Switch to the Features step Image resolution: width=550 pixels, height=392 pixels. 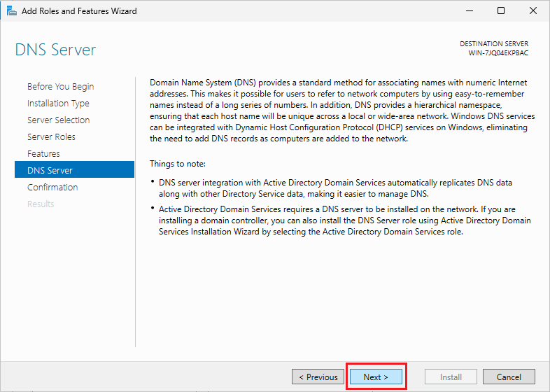tap(43, 154)
